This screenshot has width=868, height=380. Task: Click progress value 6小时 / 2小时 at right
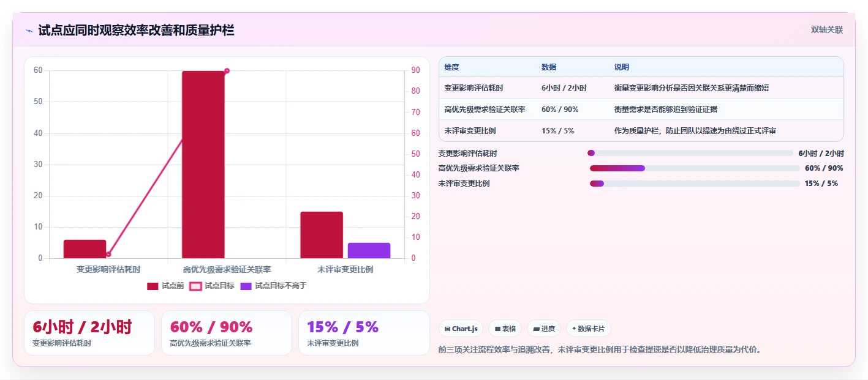pyautogui.click(x=821, y=154)
